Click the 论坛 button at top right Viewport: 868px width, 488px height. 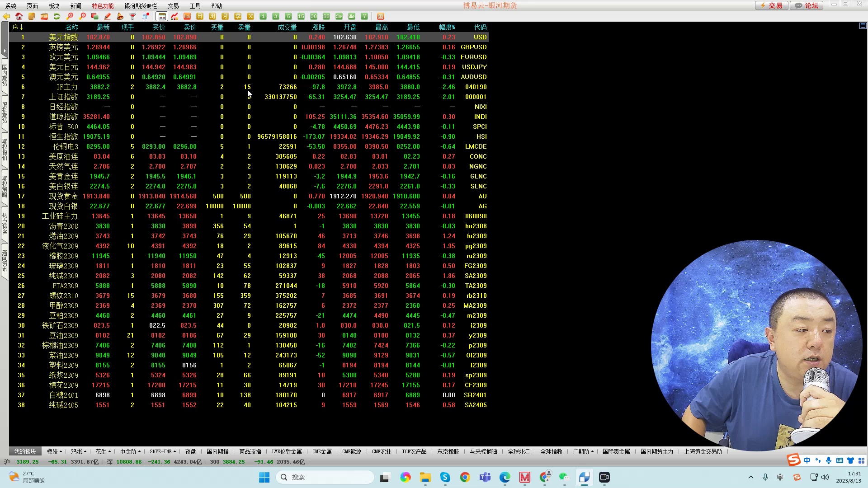click(807, 5)
